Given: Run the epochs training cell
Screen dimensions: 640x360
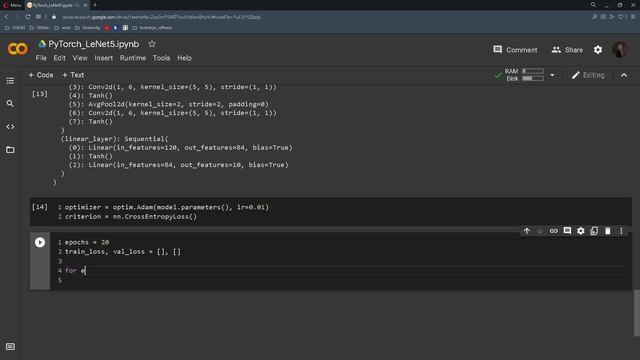Looking at the screenshot, I should tap(40, 242).
